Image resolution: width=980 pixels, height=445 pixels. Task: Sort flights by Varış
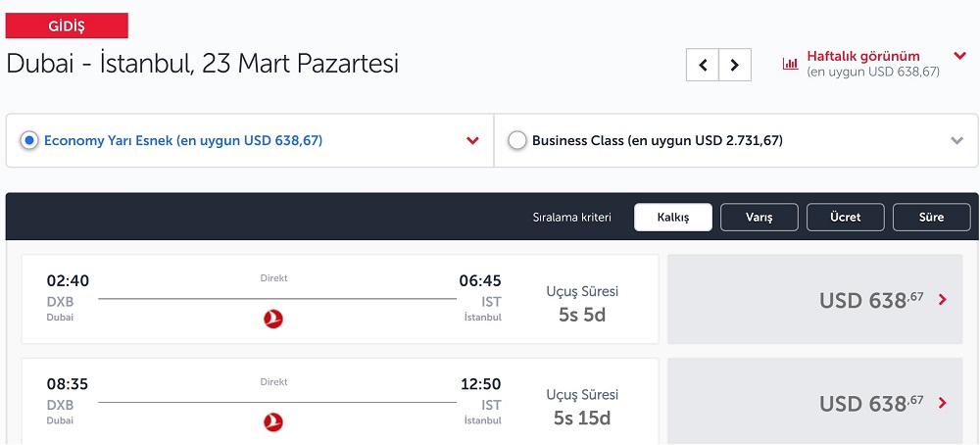click(x=759, y=218)
